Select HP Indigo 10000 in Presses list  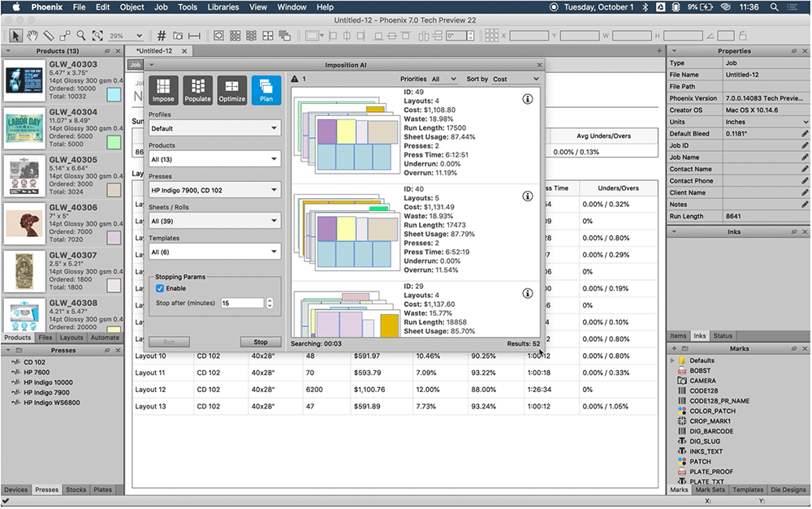[48, 382]
